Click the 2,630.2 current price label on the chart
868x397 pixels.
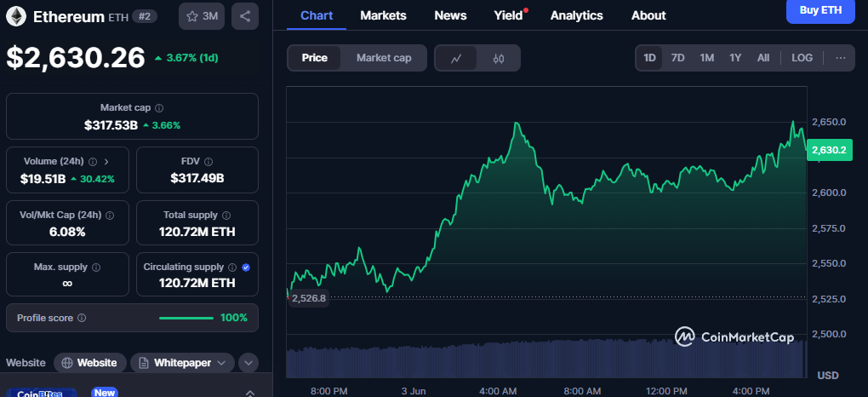tap(829, 150)
